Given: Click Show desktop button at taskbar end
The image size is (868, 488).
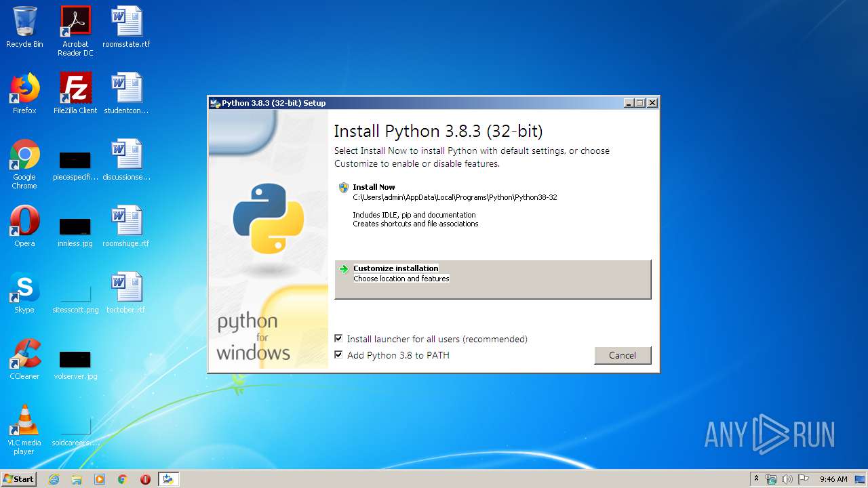Looking at the screenshot, I should 860,479.
